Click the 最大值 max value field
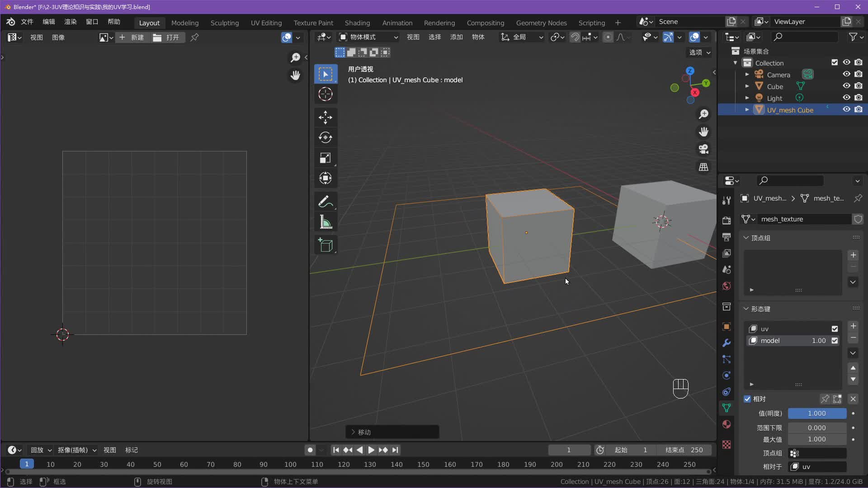 [817, 439]
